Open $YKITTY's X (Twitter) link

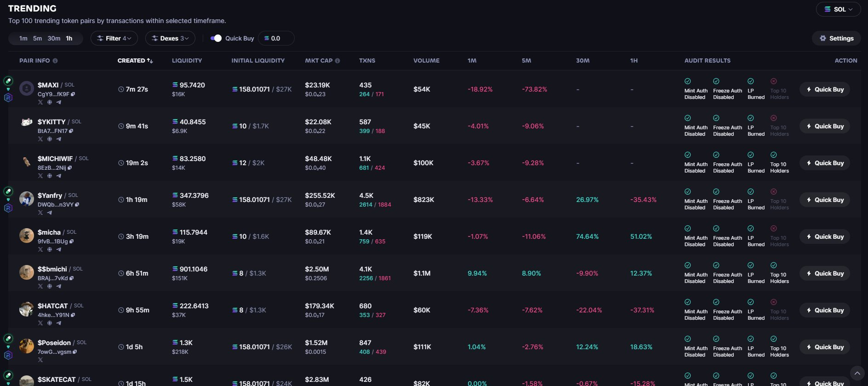coord(40,139)
